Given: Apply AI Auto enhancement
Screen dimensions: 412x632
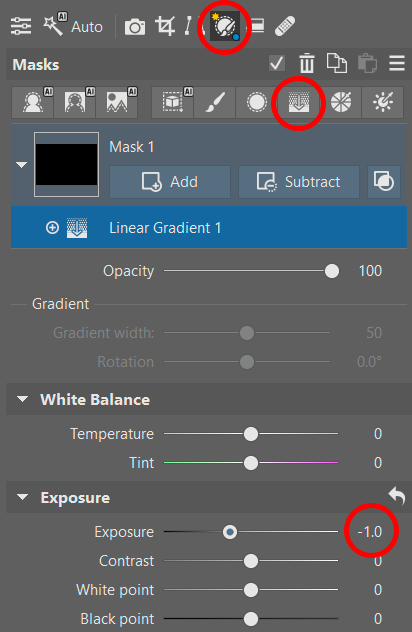Looking at the screenshot, I should pos(73,25).
